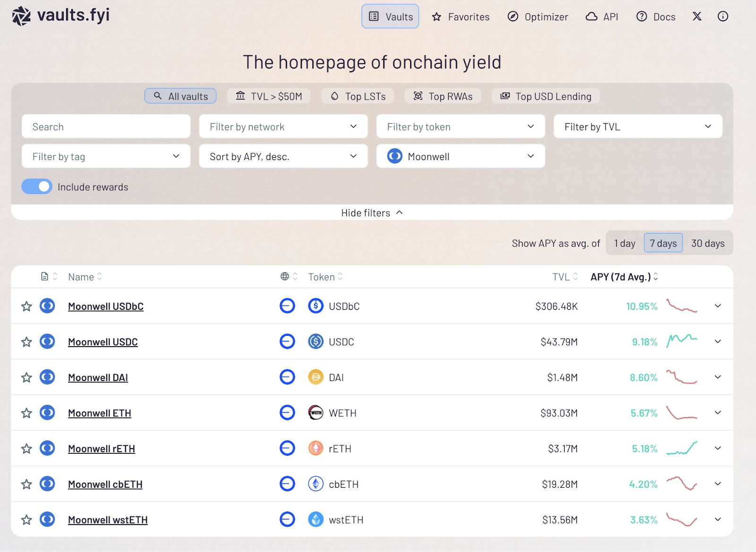Click Base network icon in ETH row
The image size is (756, 552).
click(287, 413)
